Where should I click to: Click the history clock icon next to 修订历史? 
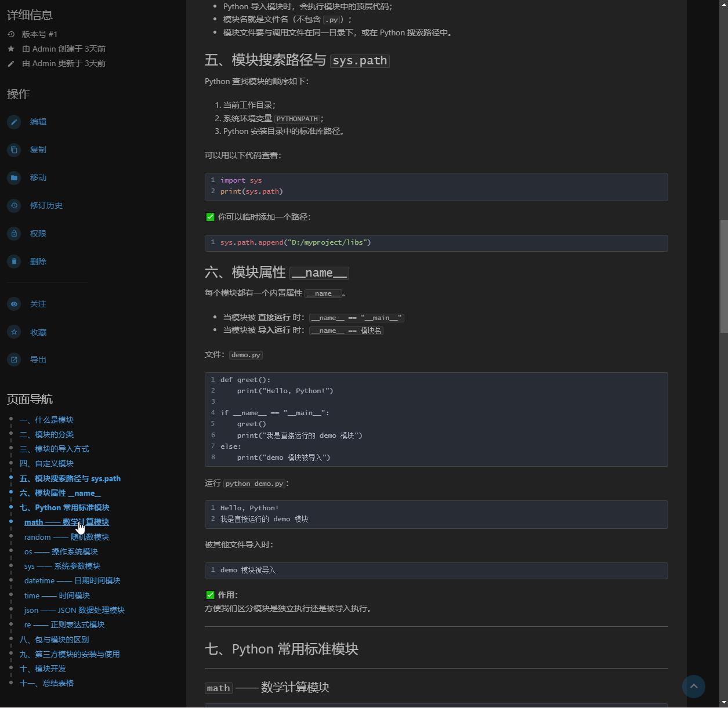(x=14, y=205)
